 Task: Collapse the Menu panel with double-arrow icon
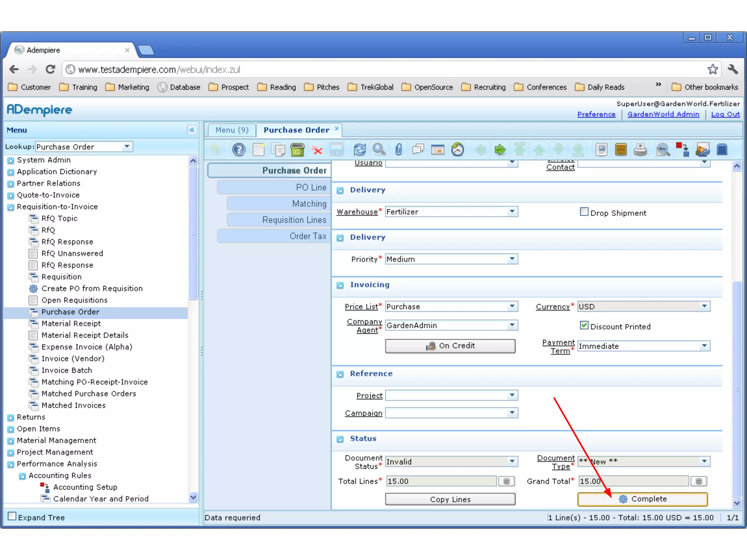coord(192,130)
